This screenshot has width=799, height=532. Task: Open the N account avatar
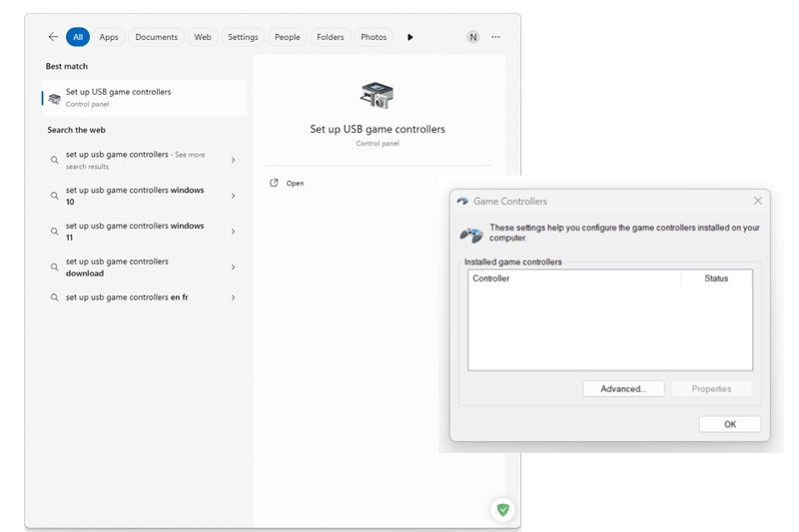[472, 37]
